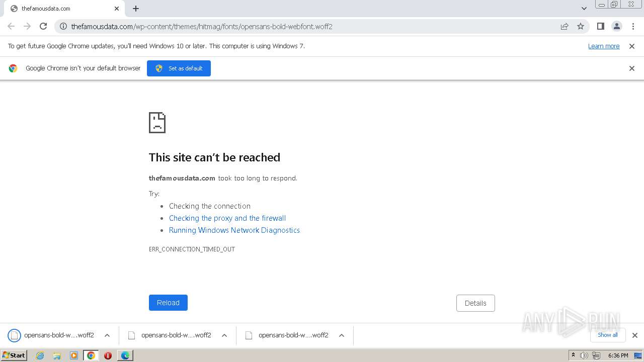This screenshot has height=362, width=644.
Task: Bookmark this page with the star icon
Action: (581, 26)
